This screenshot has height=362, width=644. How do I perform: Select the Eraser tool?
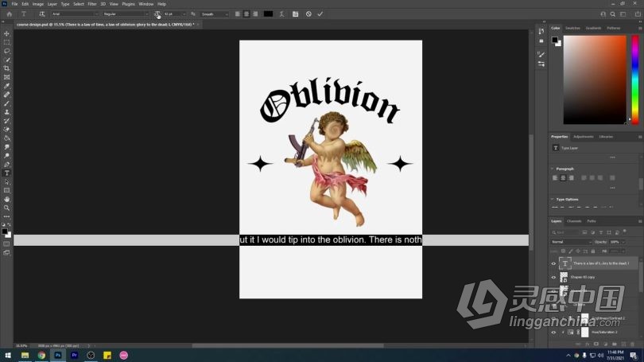tap(6, 130)
